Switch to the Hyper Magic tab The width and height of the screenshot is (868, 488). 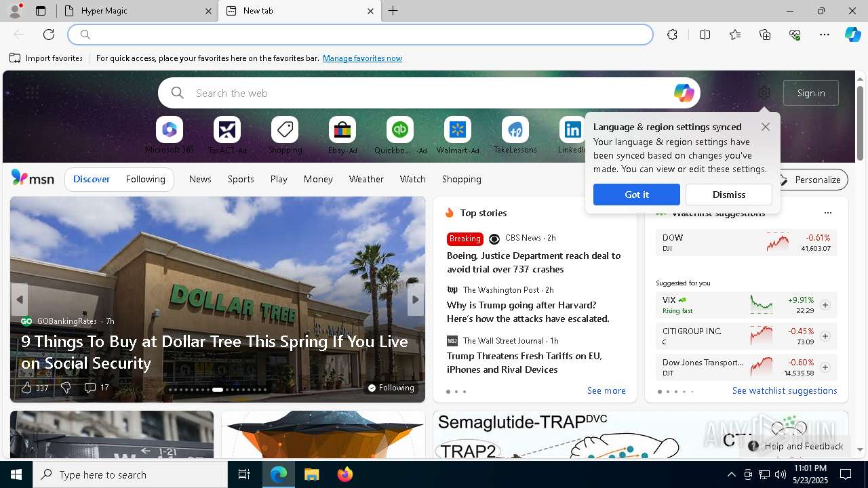click(x=138, y=11)
